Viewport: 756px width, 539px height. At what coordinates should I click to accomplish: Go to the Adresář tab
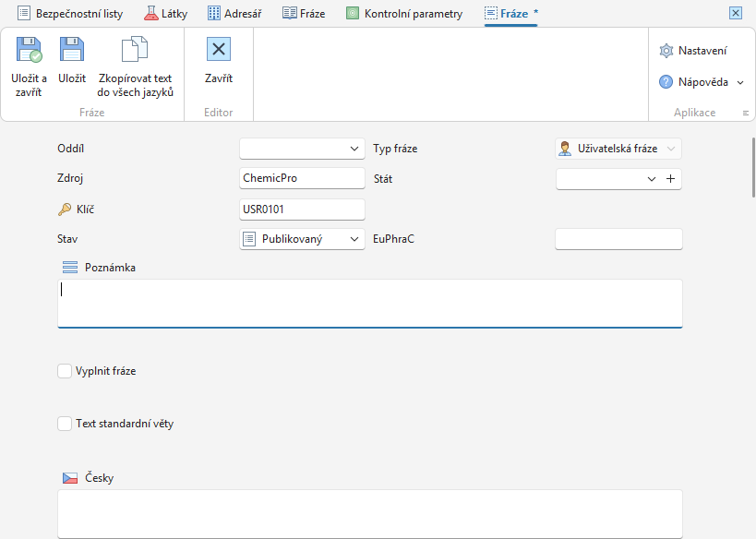(234, 14)
